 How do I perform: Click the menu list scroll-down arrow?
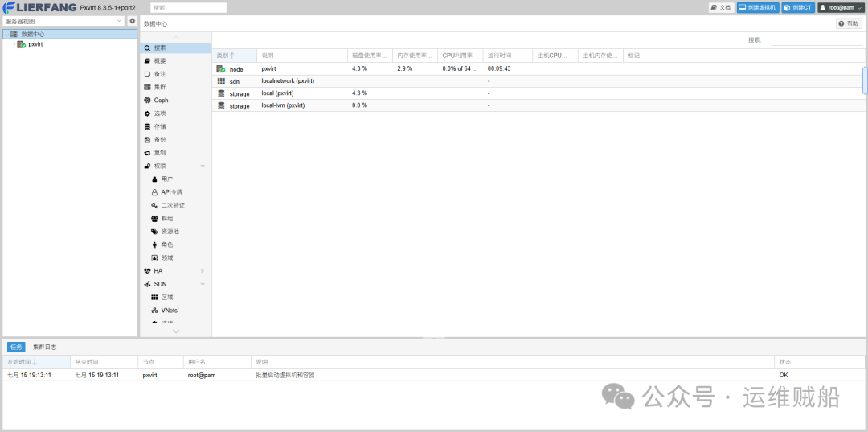[176, 331]
